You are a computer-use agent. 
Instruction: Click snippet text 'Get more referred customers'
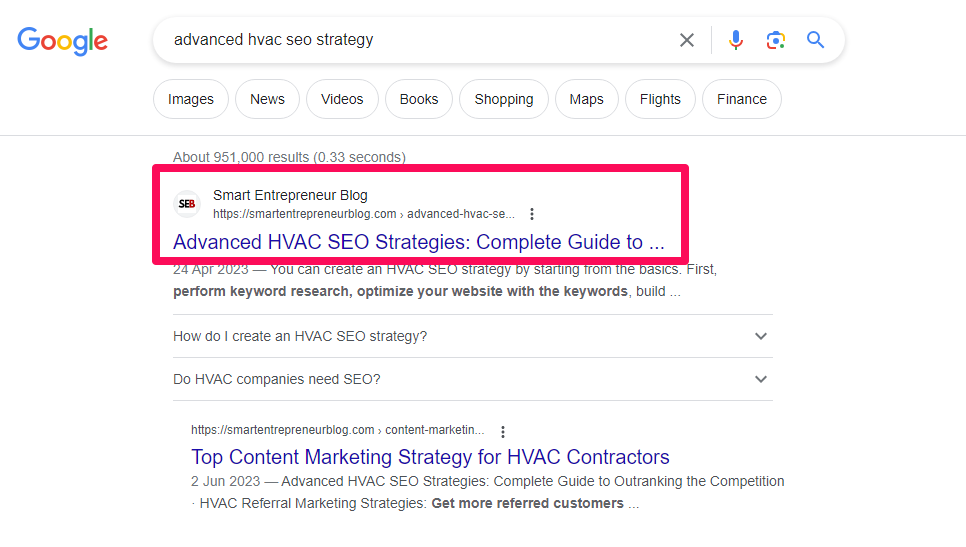point(527,503)
